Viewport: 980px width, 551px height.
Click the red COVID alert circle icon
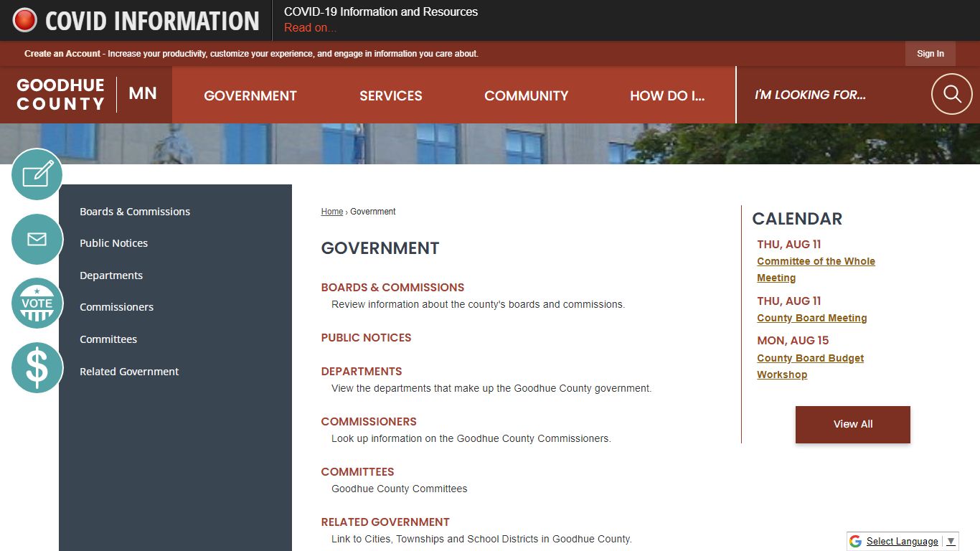pyautogui.click(x=25, y=20)
